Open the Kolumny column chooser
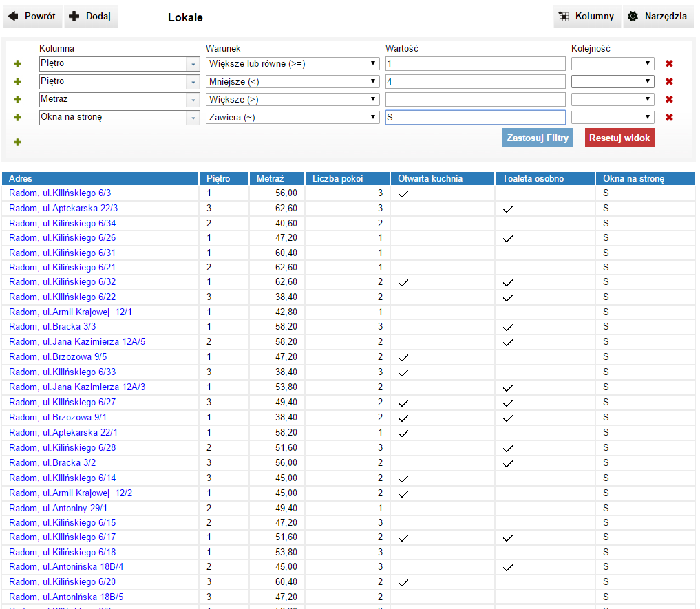 [586, 17]
